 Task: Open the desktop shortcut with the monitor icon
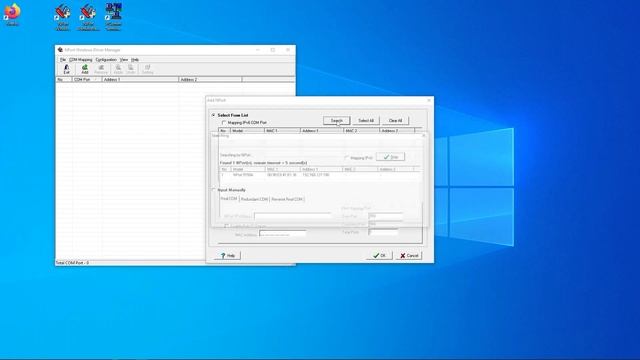point(113,16)
